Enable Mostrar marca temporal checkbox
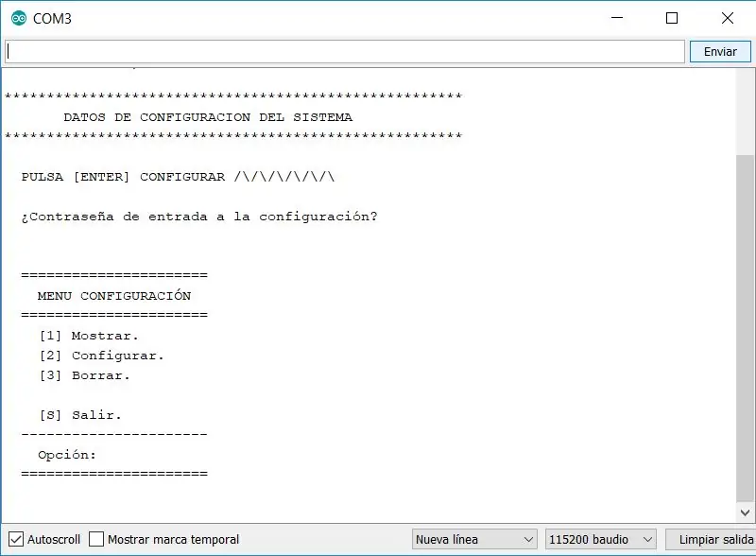The height and width of the screenshot is (556, 756). click(96, 539)
